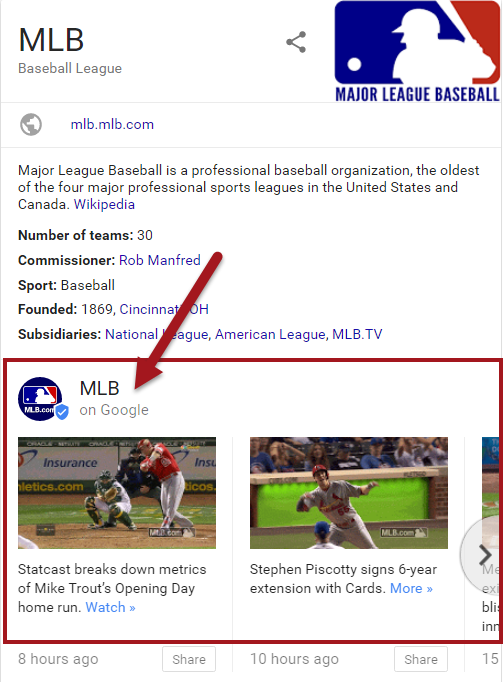Open Mike Trout home run video thumbnail
This screenshot has width=504, height=682.
tap(117, 493)
